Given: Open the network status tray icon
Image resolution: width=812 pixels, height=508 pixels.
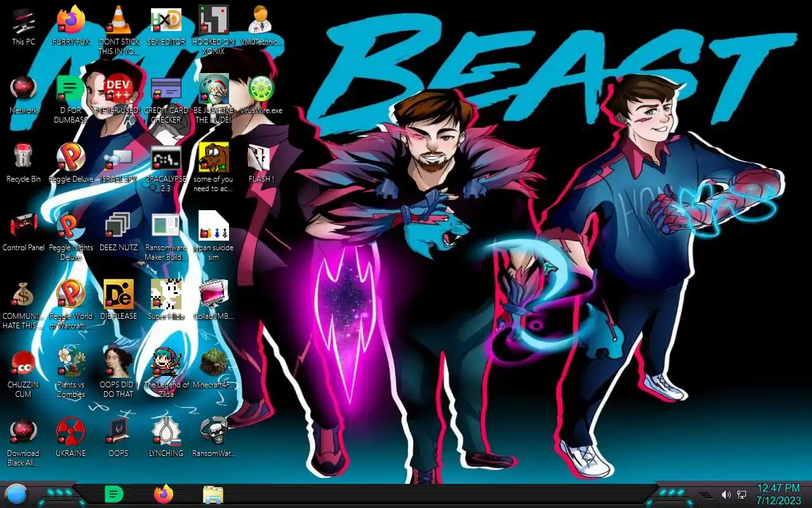Looking at the screenshot, I should coord(741,494).
